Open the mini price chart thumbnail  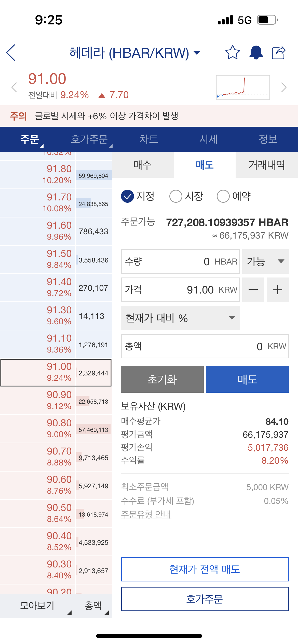(x=243, y=87)
